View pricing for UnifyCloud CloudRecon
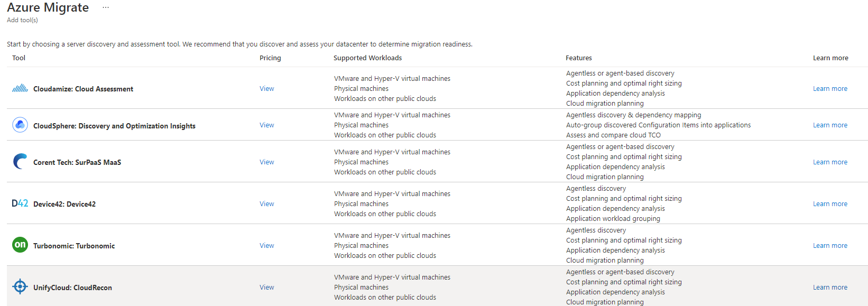 coord(266,287)
